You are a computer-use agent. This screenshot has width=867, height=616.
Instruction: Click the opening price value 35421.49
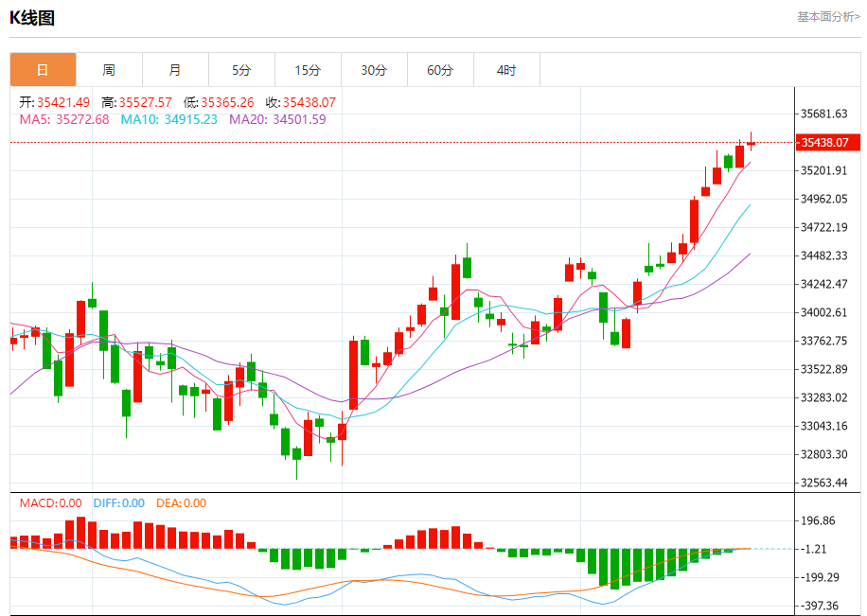(63, 102)
